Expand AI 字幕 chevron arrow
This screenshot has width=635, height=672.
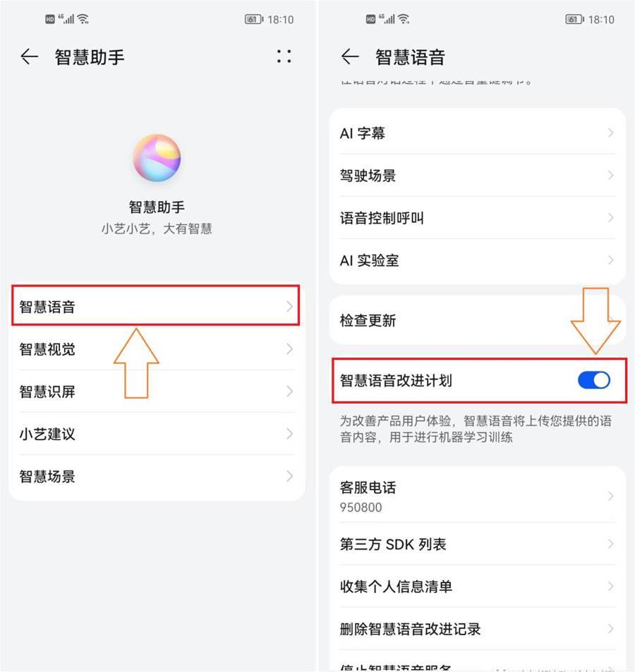610,133
